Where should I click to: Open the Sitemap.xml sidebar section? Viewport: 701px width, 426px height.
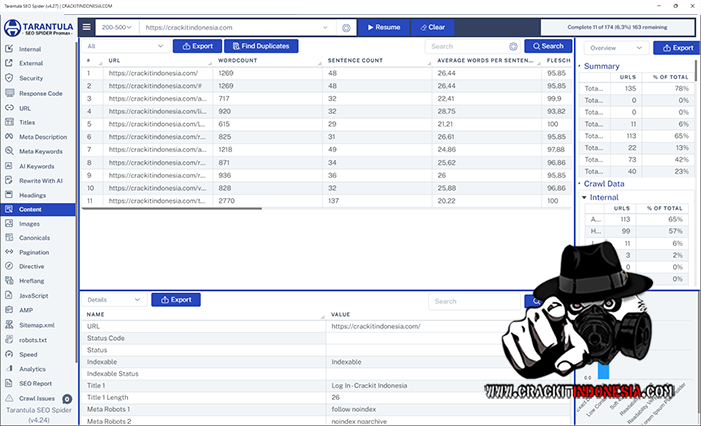(36, 325)
